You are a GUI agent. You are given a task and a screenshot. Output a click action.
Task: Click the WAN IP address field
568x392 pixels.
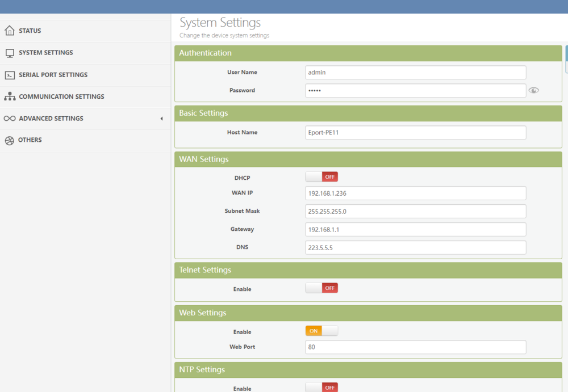(415, 193)
